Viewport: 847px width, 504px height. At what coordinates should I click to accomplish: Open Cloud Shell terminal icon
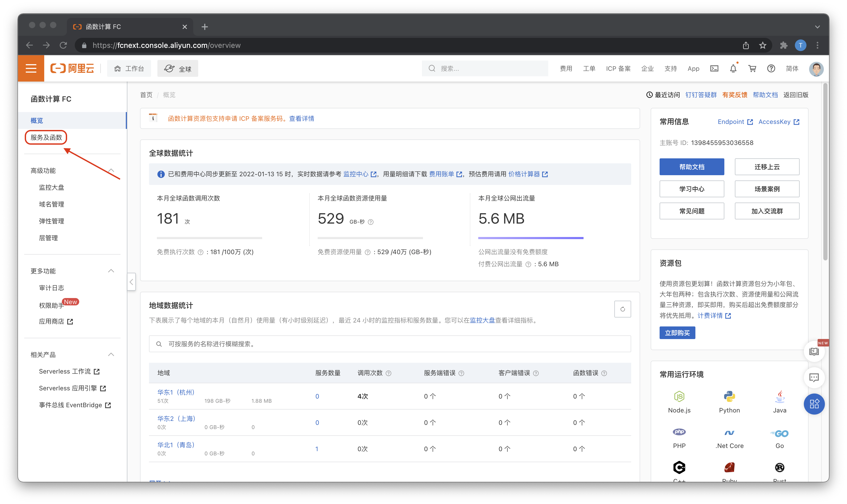(x=714, y=69)
